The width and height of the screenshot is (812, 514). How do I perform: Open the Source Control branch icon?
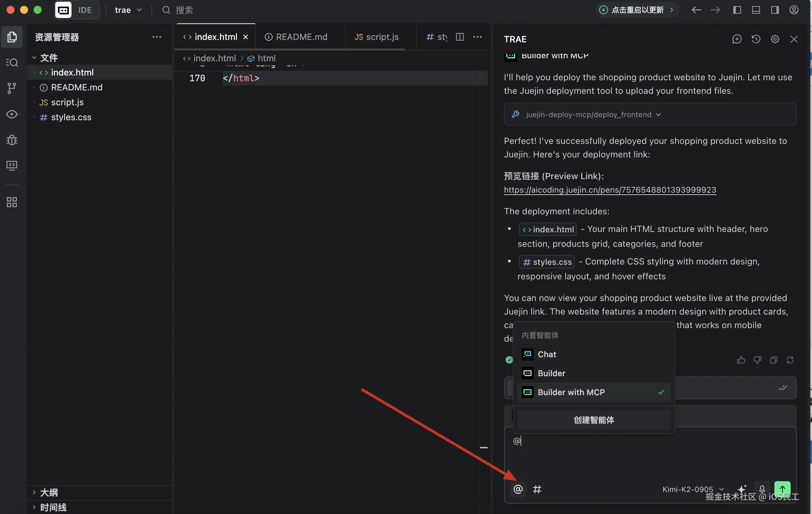pos(12,88)
